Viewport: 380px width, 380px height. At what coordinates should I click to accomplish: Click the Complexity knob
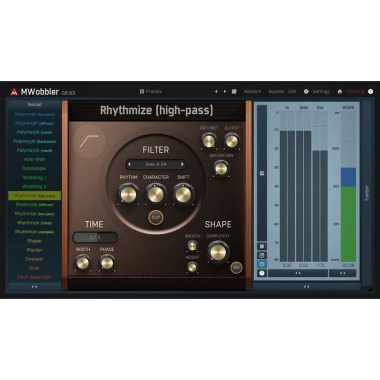pyautogui.click(x=218, y=252)
